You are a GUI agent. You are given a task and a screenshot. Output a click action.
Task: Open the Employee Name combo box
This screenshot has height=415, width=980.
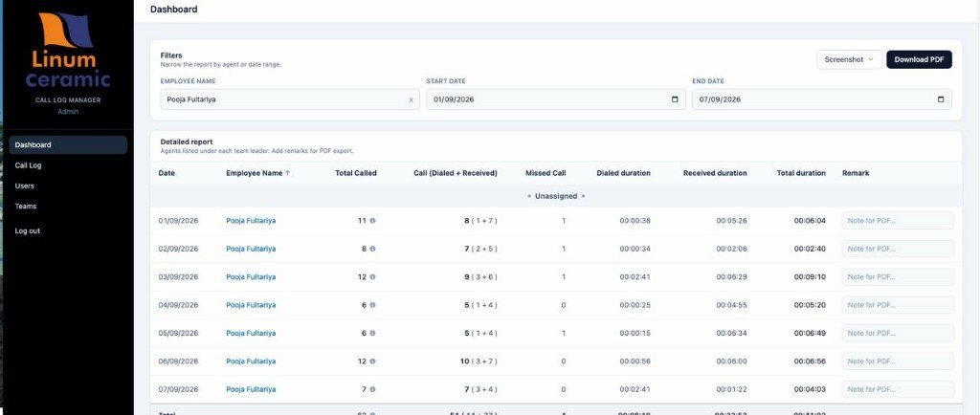click(x=290, y=99)
